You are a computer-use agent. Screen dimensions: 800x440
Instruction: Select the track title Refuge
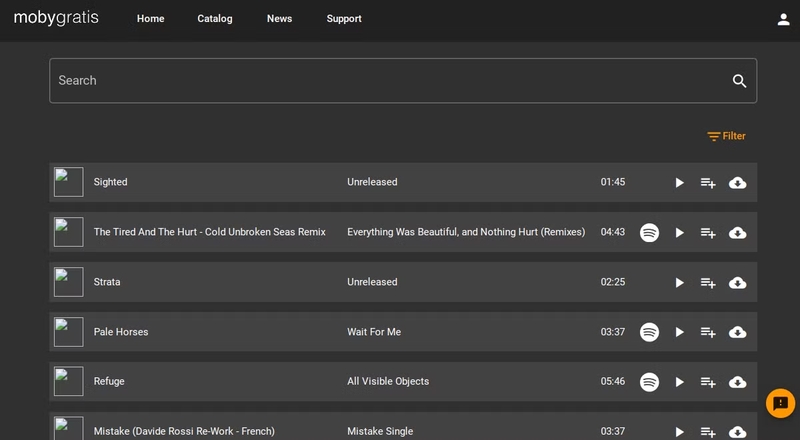coord(109,381)
